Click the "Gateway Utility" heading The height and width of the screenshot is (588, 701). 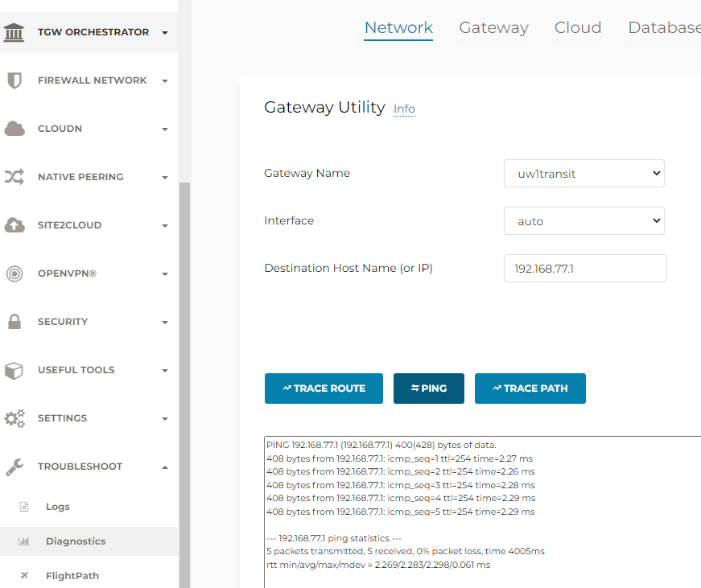[324, 107]
